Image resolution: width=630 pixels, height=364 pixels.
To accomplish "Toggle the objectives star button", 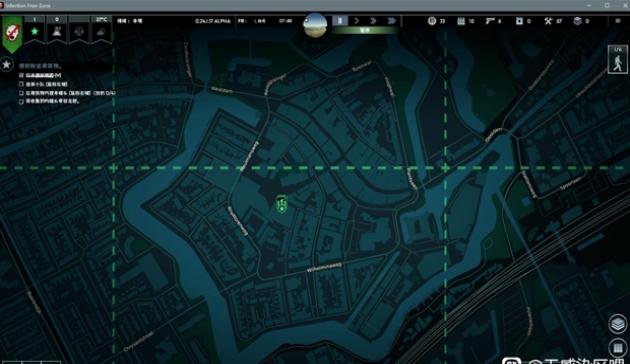I will click(6, 64).
